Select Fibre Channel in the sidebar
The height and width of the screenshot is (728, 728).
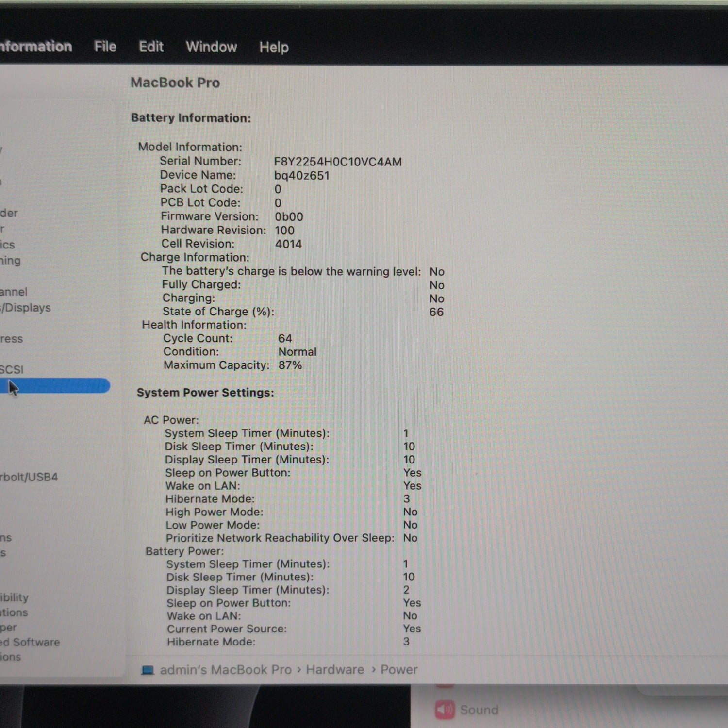click(14, 292)
